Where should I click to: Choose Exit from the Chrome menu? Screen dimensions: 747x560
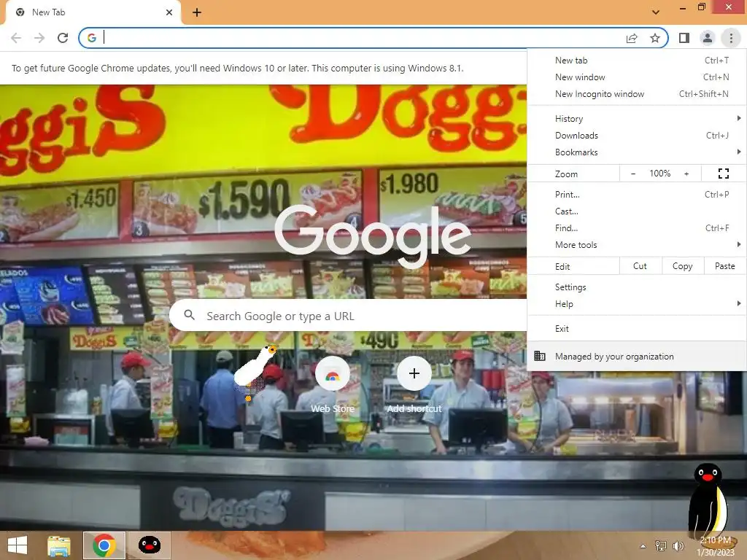point(637,329)
